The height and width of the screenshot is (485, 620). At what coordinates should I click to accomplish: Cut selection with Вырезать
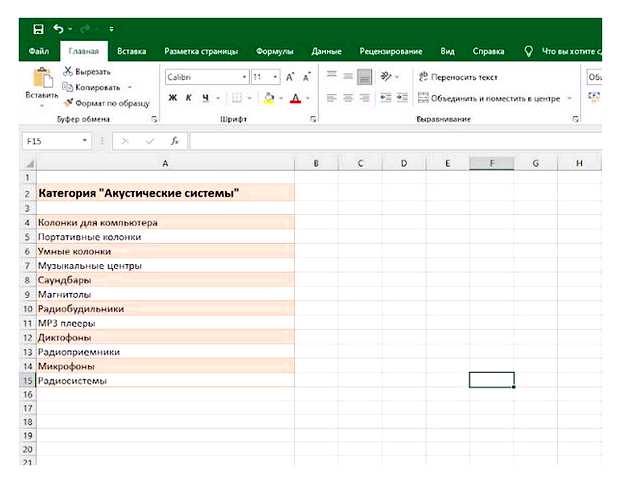coord(87,72)
